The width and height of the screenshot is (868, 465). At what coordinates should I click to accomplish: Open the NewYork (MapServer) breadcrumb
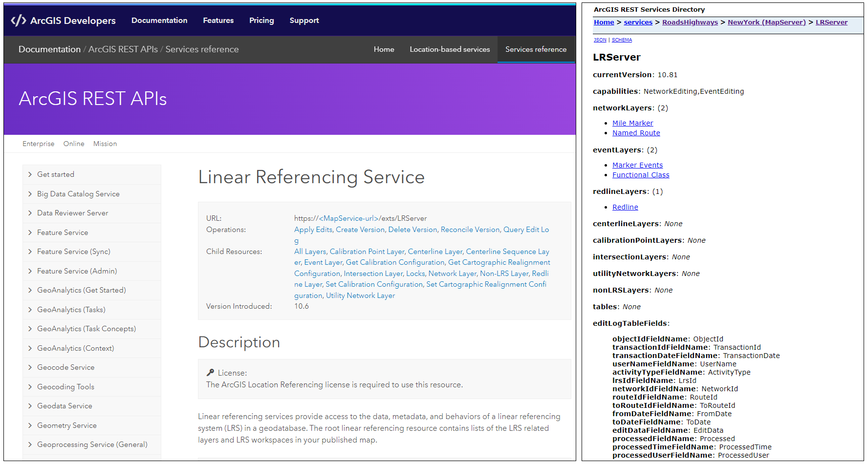(x=766, y=22)
